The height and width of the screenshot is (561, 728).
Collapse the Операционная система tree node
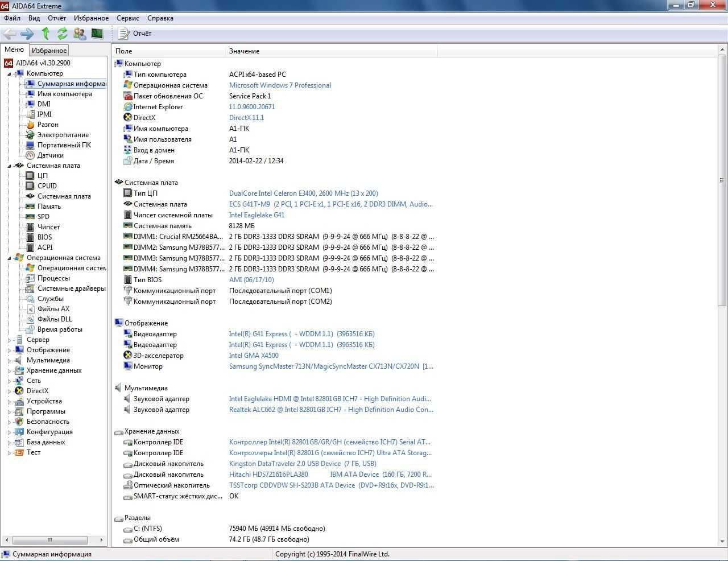9,258
